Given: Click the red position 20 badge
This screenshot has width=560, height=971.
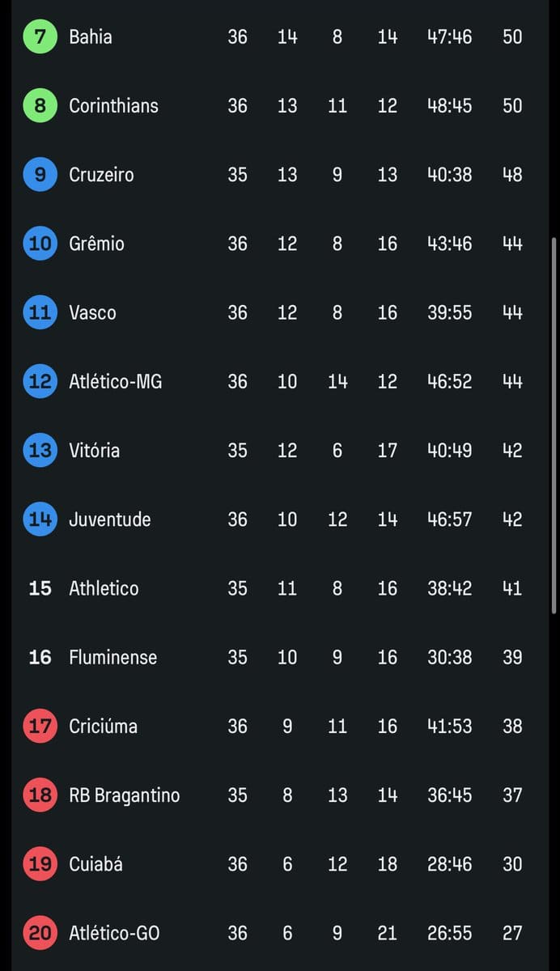Looking at the screenshot, I should (x=40, y=933).
